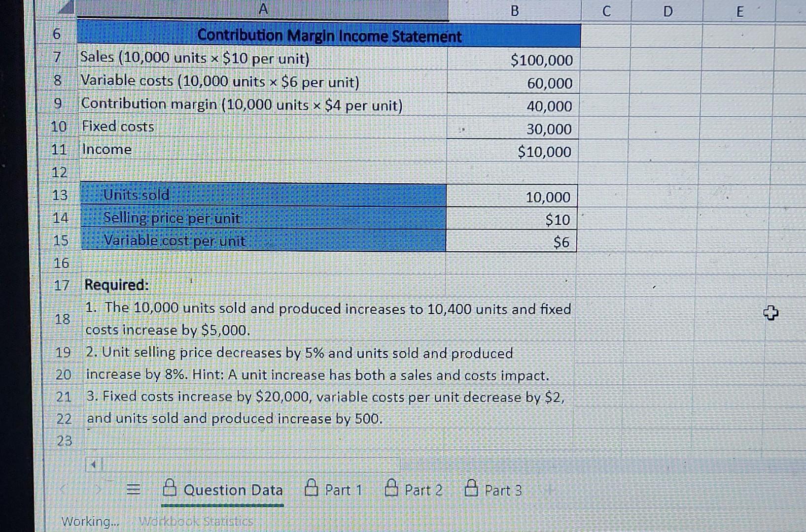This screenshot has width=806, height=532.
Task: Select the Question Data sheet tab
Action: 234,490
